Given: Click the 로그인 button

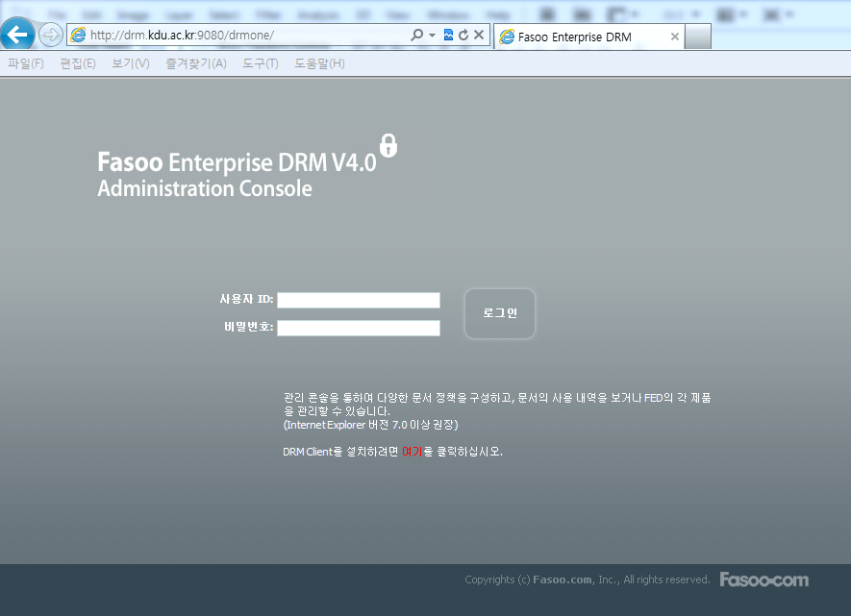Looking at the screenshot, I should click(x=500, y=313).
